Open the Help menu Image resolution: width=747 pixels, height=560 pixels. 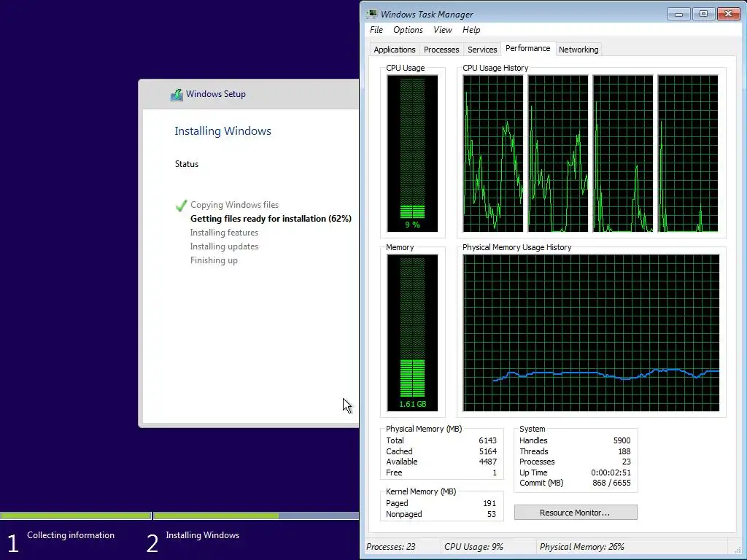(x=471, y=29)
